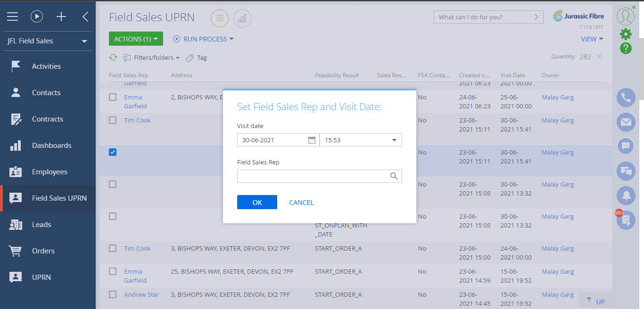The image size is (644, 309).
Task: Tick the checkbox for Emma Garfield 2, BISHOPS WAY
Action: (x=113, y=97)
